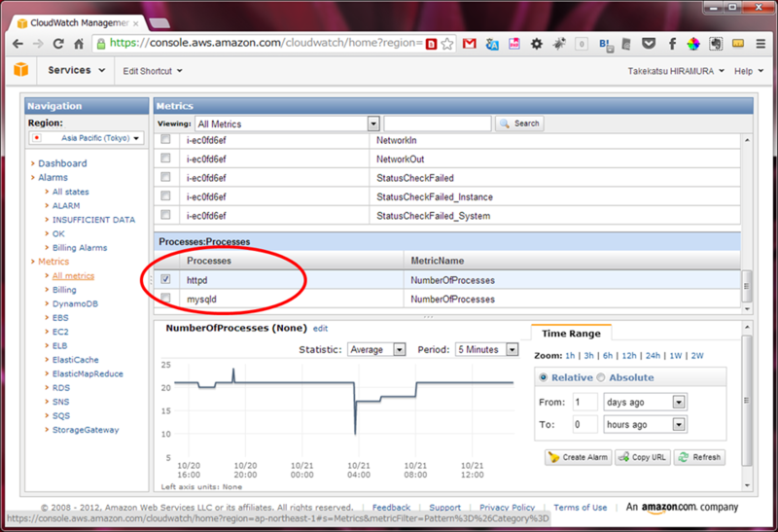Open the Edit Shortcut dropdown
778x532 pixels.
click(x=153, y=71)
